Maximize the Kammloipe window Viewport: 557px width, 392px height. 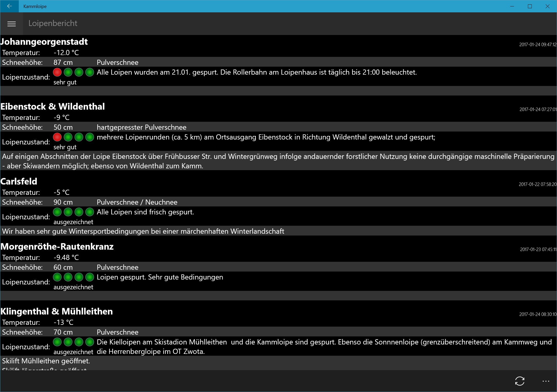[x=530, y=6]
